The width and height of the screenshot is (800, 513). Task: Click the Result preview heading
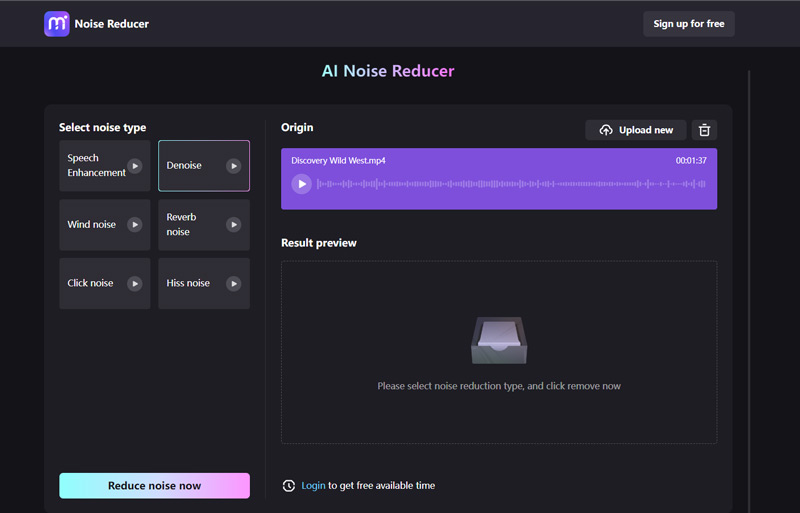(319, 243)
